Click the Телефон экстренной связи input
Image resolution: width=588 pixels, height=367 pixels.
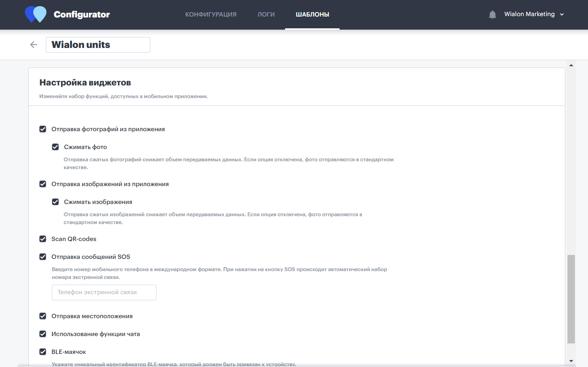(104, 292)
